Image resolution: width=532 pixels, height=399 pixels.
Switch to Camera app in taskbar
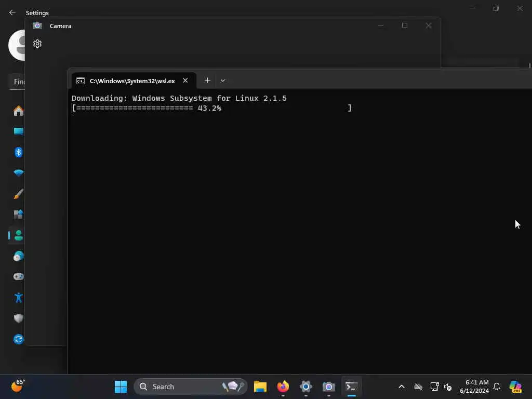tap(328, 387)
